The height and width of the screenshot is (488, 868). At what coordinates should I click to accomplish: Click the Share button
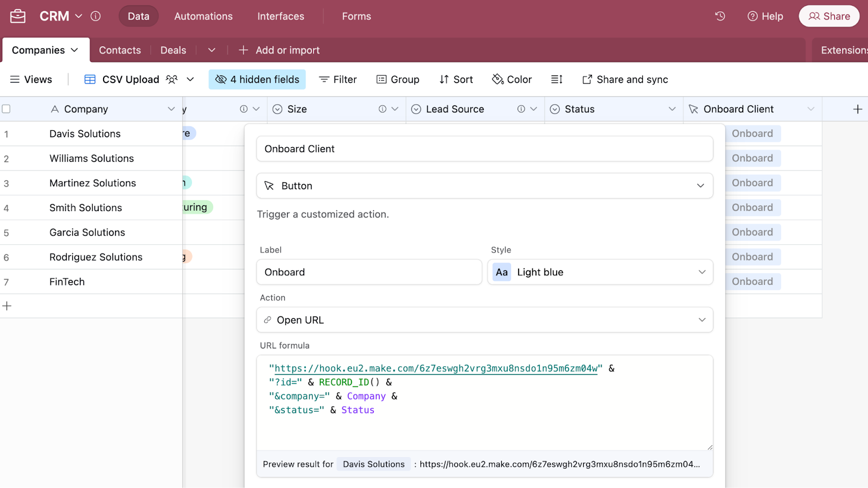coord(829,16)
